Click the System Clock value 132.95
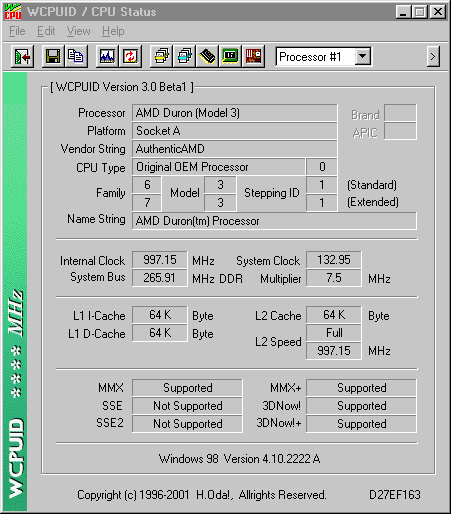This screenshot has width=451, height=514. (334, 260)
